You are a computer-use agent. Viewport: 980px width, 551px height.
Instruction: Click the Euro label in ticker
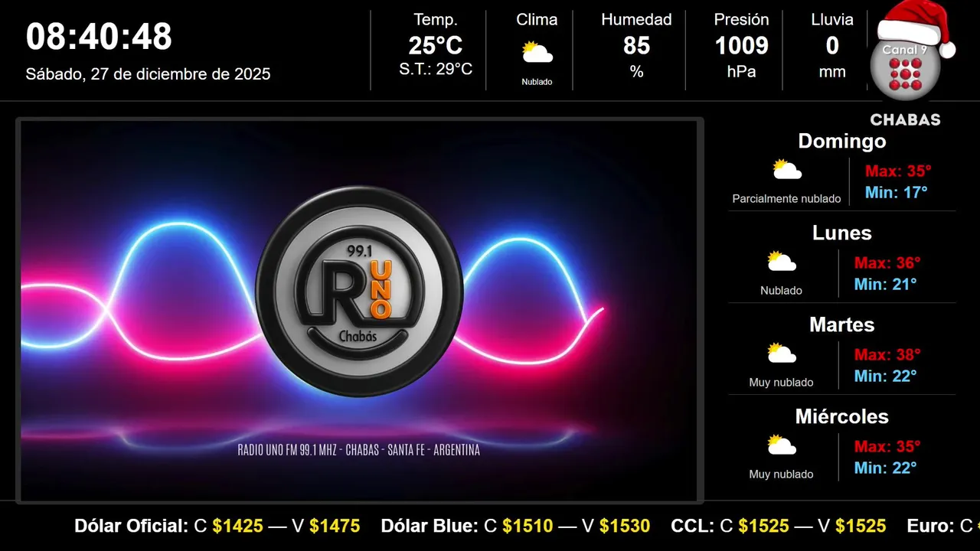[x=930, y=526]
